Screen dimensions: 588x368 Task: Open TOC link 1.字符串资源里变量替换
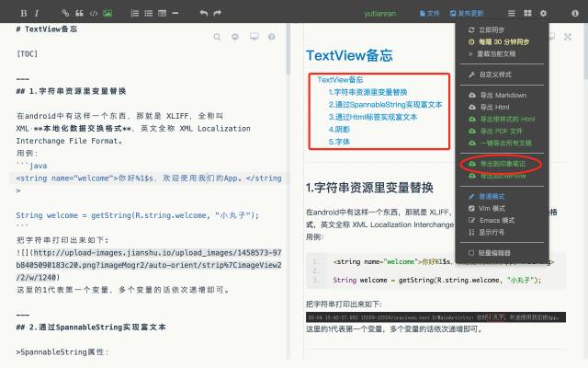(367, 92)
